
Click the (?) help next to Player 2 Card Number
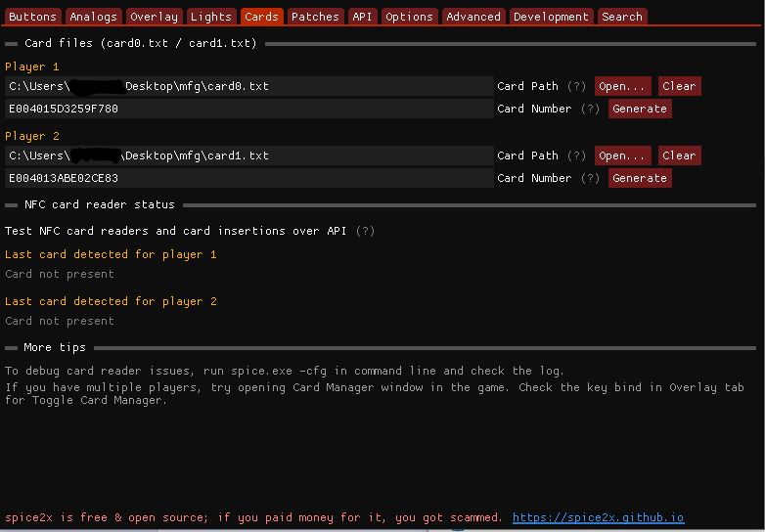point(590,178)
